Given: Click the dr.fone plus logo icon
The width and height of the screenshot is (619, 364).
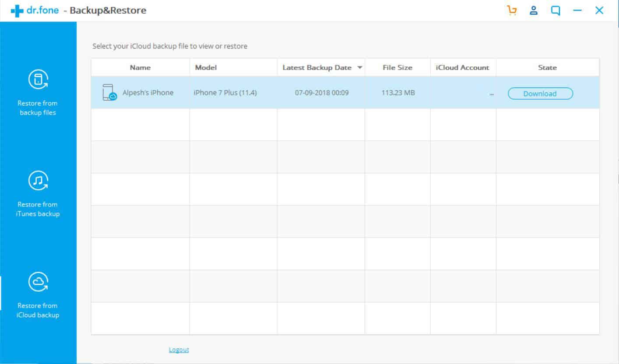Looking at the screenshot, I should (x=17, y=11).
